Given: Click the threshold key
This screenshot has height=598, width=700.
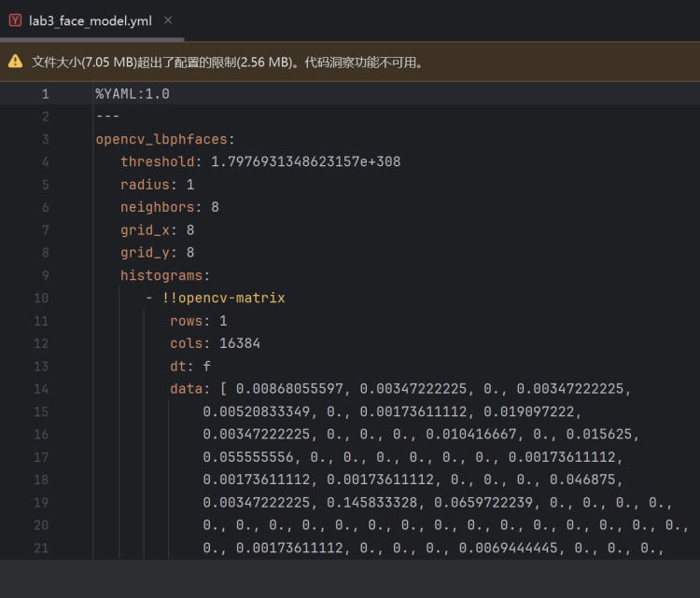Looking at the screenshot, I should 157,161.
